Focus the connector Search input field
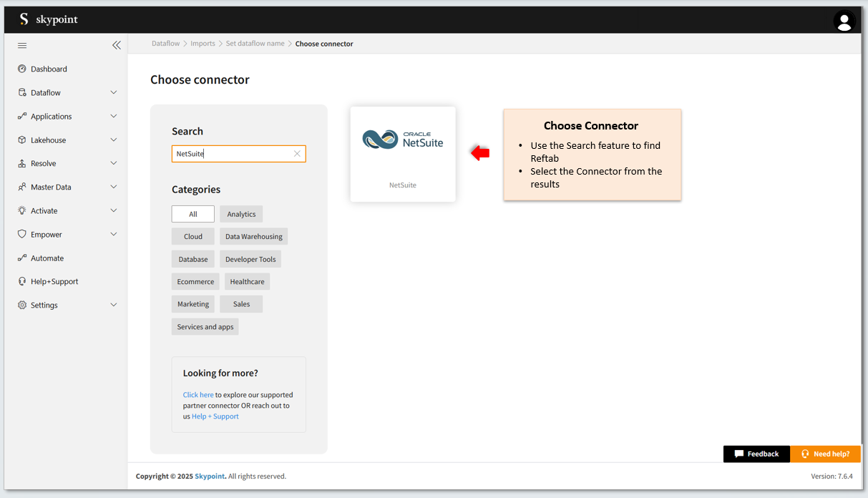868x498 pixels. pyautogui.click(x=233, y=154)
